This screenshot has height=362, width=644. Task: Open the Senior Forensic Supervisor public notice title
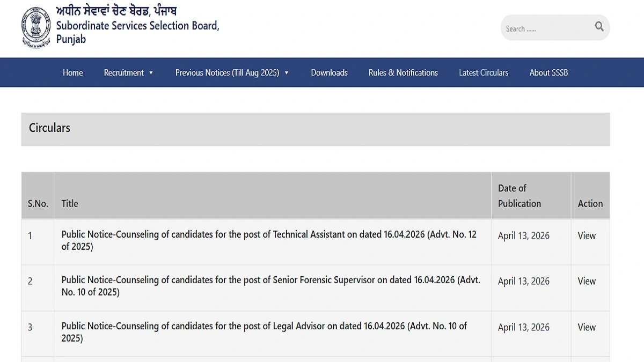[268, 286]
